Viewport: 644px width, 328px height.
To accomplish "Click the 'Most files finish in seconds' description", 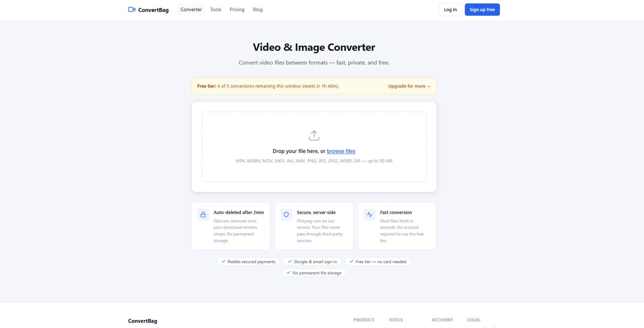I will click(402, 231).
